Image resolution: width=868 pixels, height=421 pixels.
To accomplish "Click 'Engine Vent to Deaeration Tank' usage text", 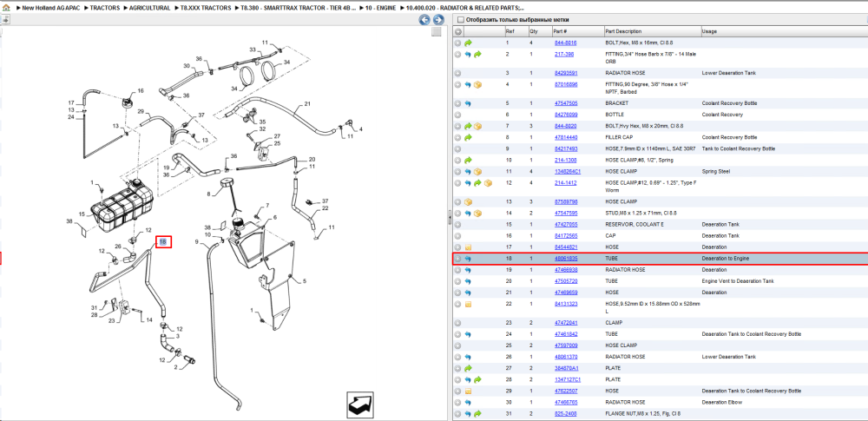I will click(739, 281).
